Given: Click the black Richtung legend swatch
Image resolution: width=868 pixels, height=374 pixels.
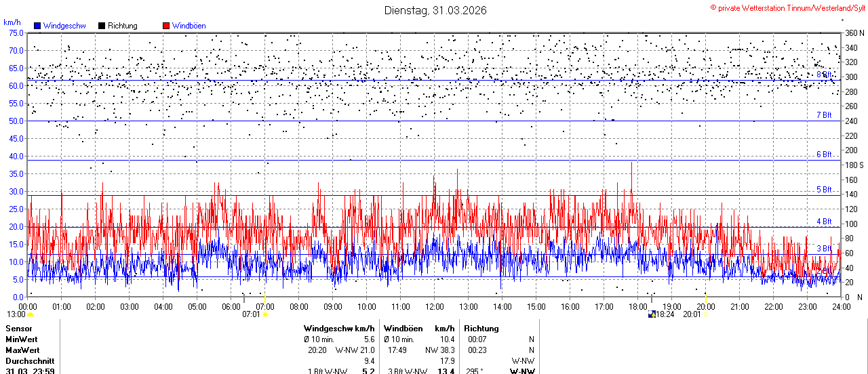Looking at the screenshot, I should (x=102, y=26).
